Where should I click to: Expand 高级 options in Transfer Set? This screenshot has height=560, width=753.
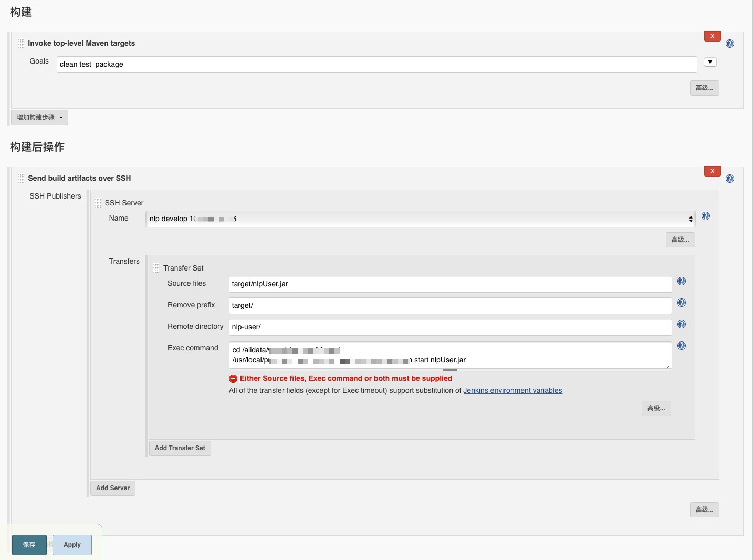coord(656,408)
